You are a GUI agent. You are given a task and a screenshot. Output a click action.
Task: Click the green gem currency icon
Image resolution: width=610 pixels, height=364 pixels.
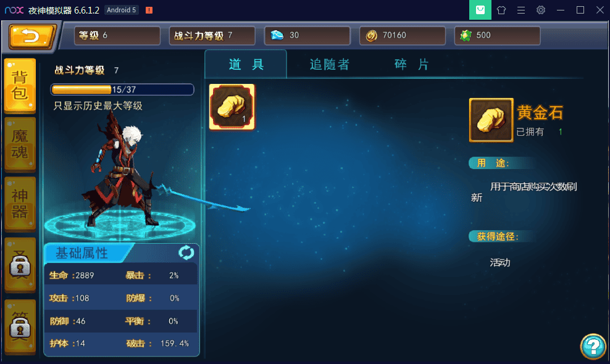tap(466, 36)
